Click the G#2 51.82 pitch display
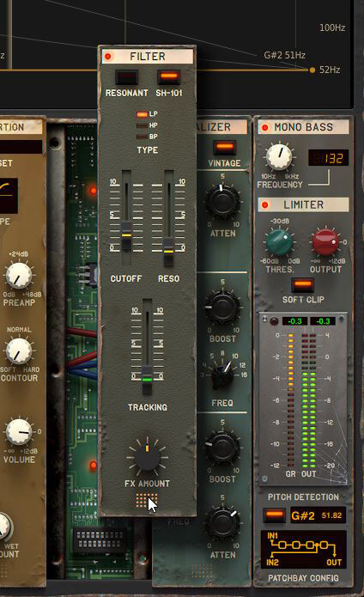Screen dimensions: 364x597 [318, 516]
